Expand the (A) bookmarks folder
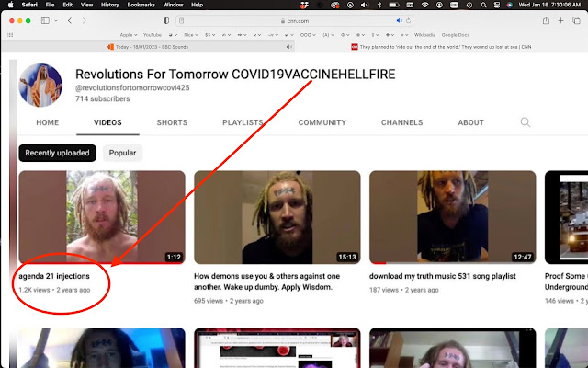Image resolution: width=588 pixels, height=368 pixels. 328,35
